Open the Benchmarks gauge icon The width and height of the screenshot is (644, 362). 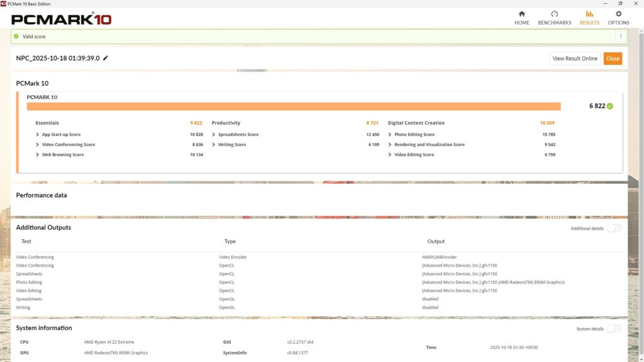(x=554, y=14)
